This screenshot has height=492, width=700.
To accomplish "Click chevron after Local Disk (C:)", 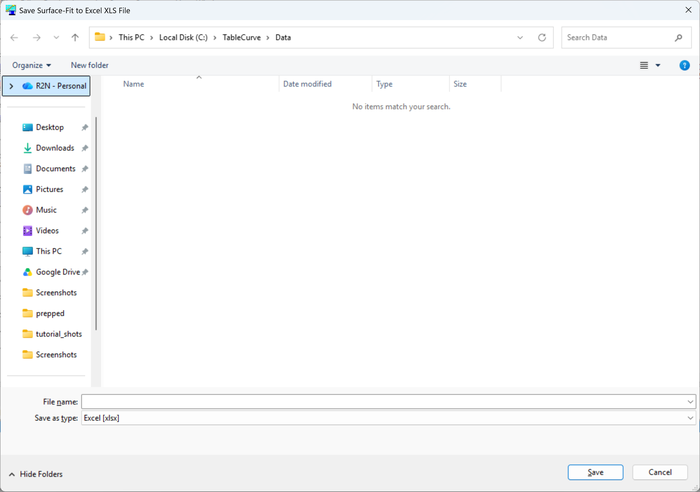I will click(x=215, y=38).
